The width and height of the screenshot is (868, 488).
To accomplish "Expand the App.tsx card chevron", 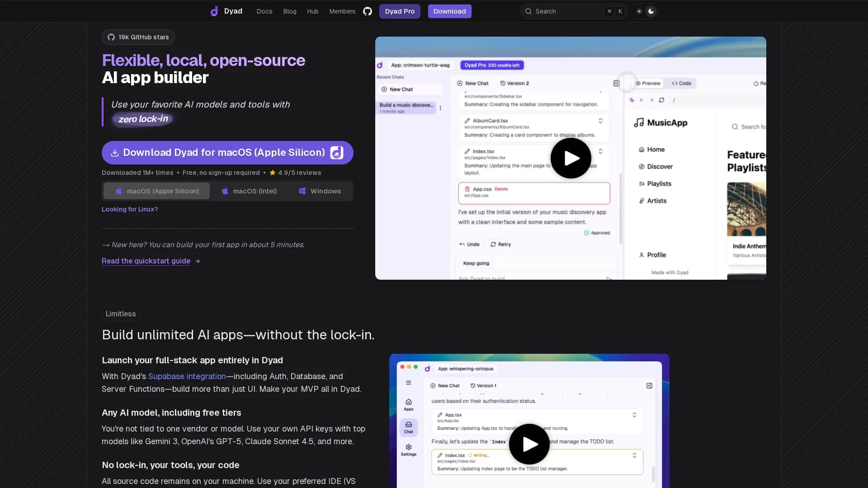I will click(x=634, y=415).
